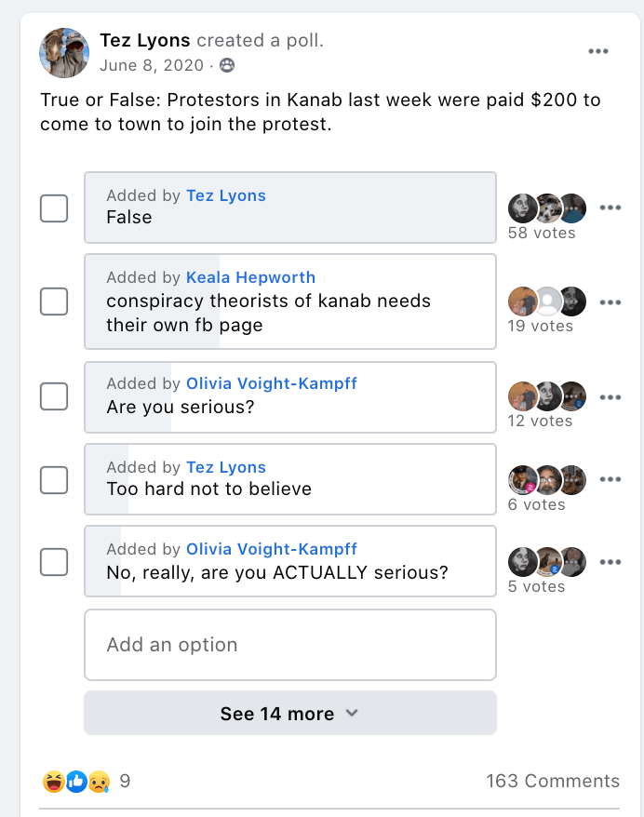Open the menu for 'No, really, are you ACTUALLY serious?'

coord(610,562)
